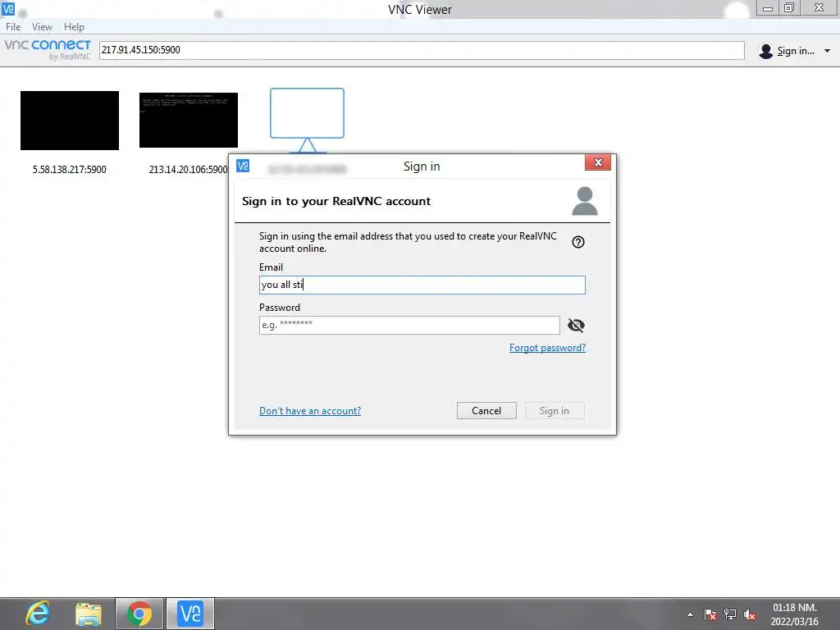Minimize the VNC Viewer window

tap(767, 8)
